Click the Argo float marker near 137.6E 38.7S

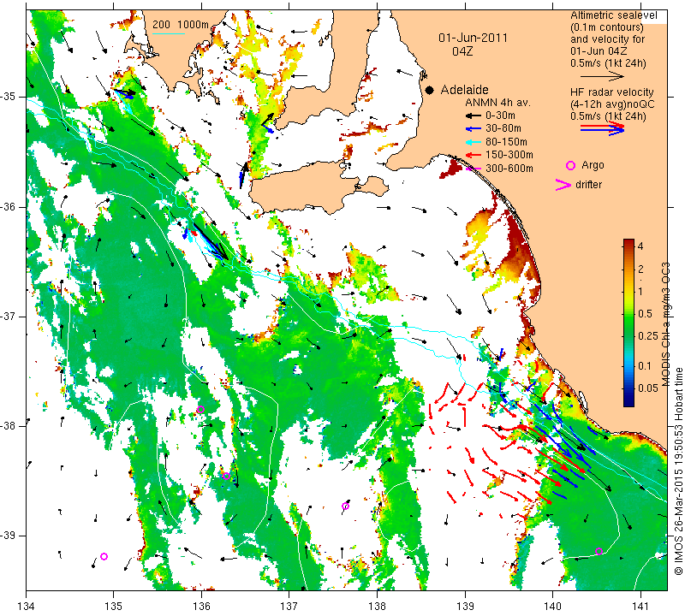346,506
